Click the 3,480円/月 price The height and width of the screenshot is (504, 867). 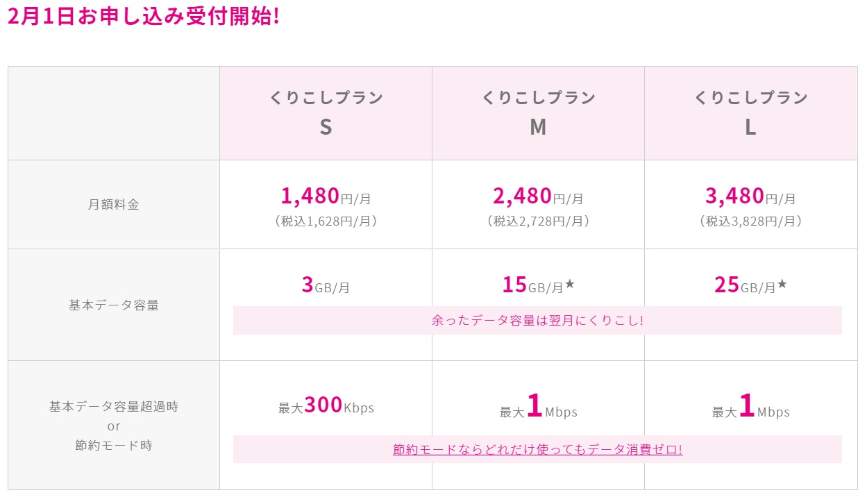[x=750, y=196]
